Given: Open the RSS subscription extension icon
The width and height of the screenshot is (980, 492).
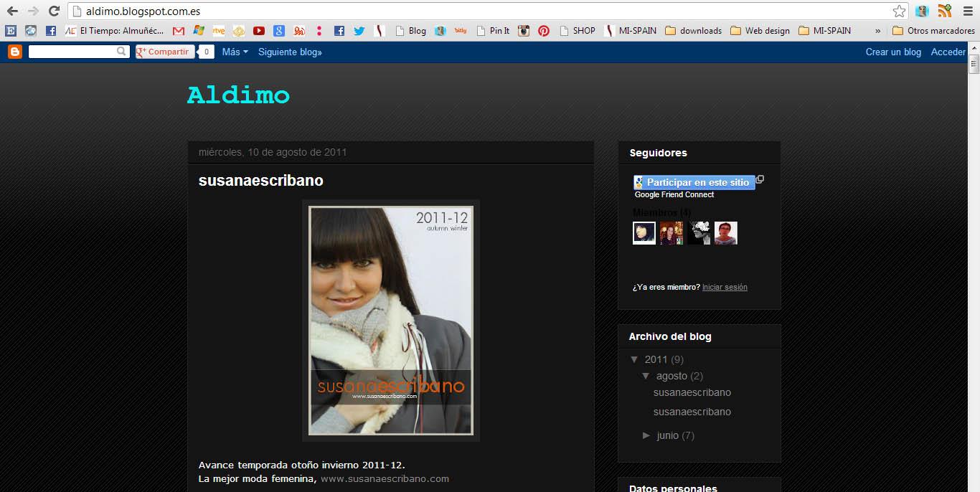Looking at the screenshot, I should (944, 11).
